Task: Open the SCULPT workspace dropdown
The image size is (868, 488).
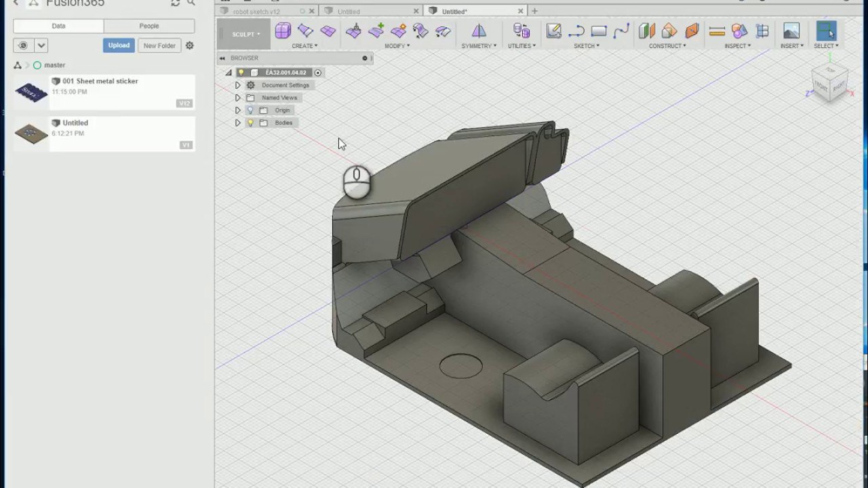Action: [x=243, y=34]
